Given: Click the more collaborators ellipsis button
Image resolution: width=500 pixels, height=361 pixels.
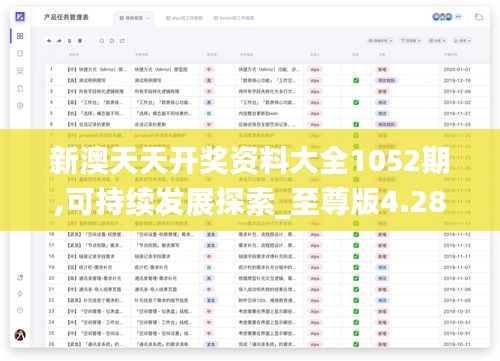Looking at the screenshot, I should (458, 16).
